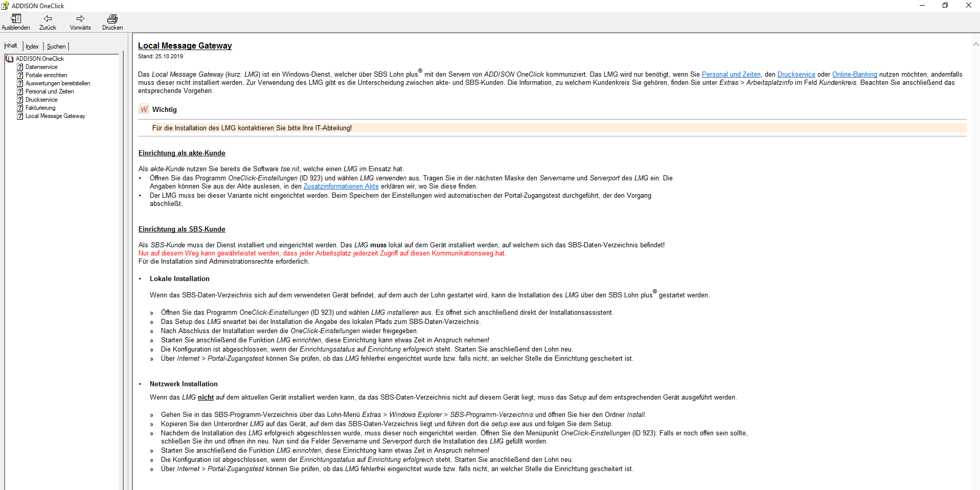Click the question-mark icon beside Portale einrichten

[20, 75]
